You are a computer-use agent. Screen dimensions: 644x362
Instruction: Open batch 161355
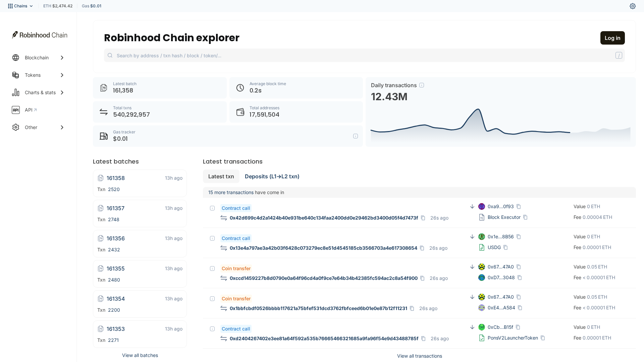tap(115, 268)
